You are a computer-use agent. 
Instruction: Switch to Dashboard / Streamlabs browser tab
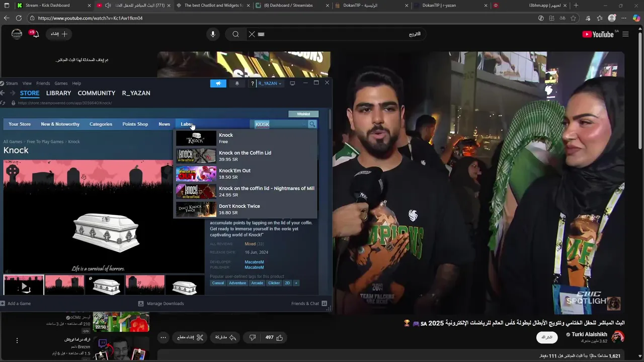point(292,6)
